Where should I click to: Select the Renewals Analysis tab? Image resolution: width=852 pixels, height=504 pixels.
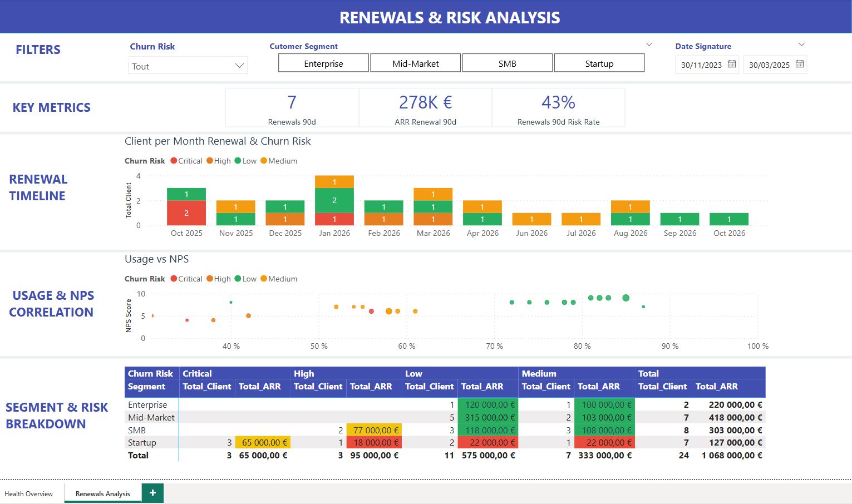pos(102,493)
